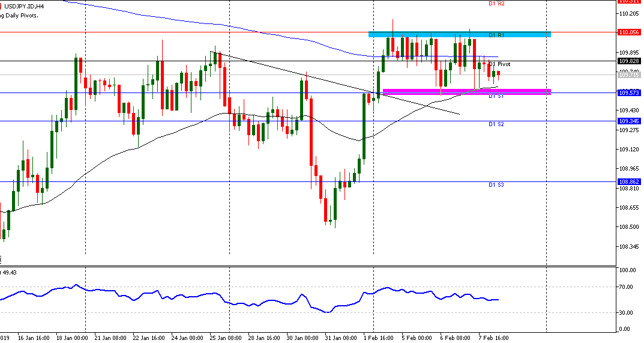Click the D1 Pivot label

[499, 64]
